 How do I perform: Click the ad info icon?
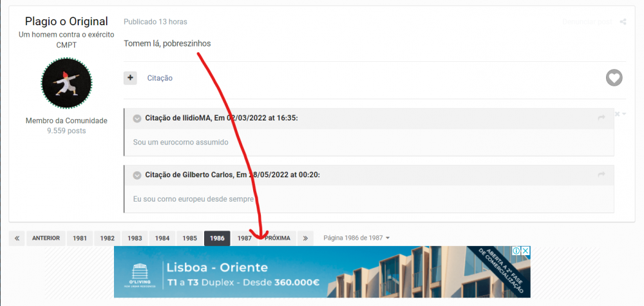tap(516, 251)
